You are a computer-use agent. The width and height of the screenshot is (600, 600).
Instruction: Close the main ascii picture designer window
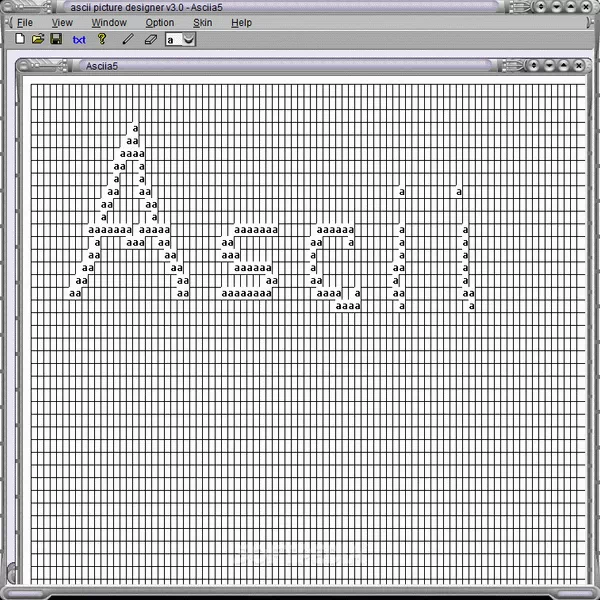(x=586, y=7)
